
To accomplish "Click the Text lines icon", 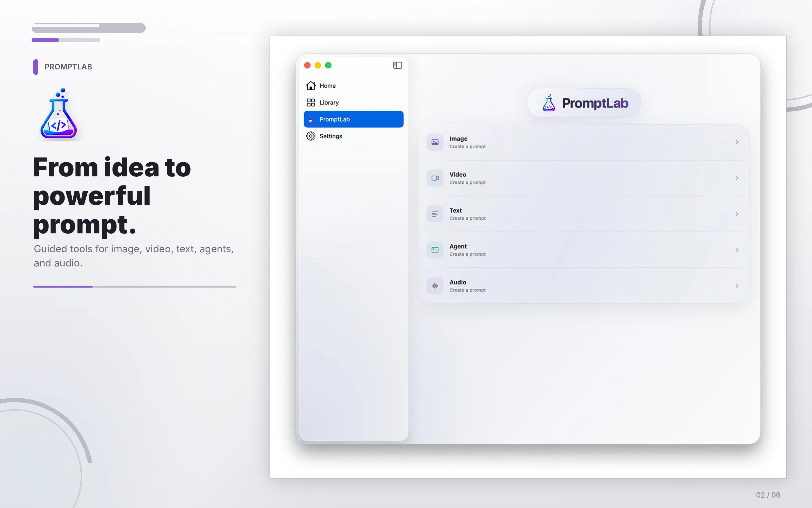I will click(x=435, y=214).
